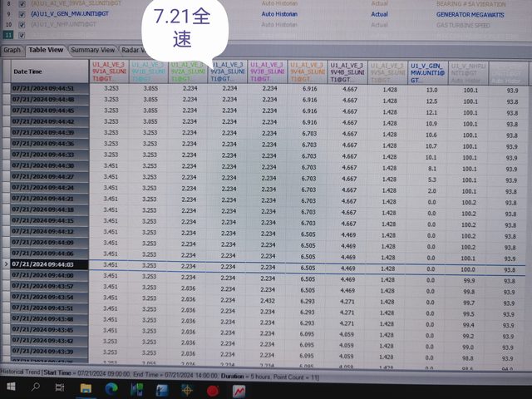Screen dimensions: 532x399
Task: Click the megawatt value 10.9
Action: click(431, 124)
